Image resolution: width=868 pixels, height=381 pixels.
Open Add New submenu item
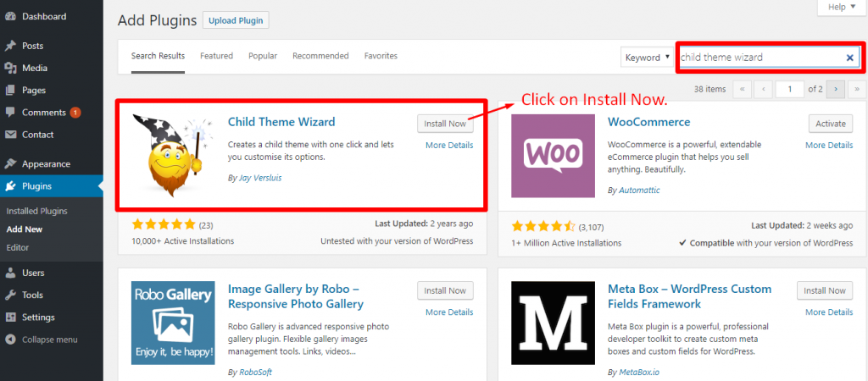25,229
